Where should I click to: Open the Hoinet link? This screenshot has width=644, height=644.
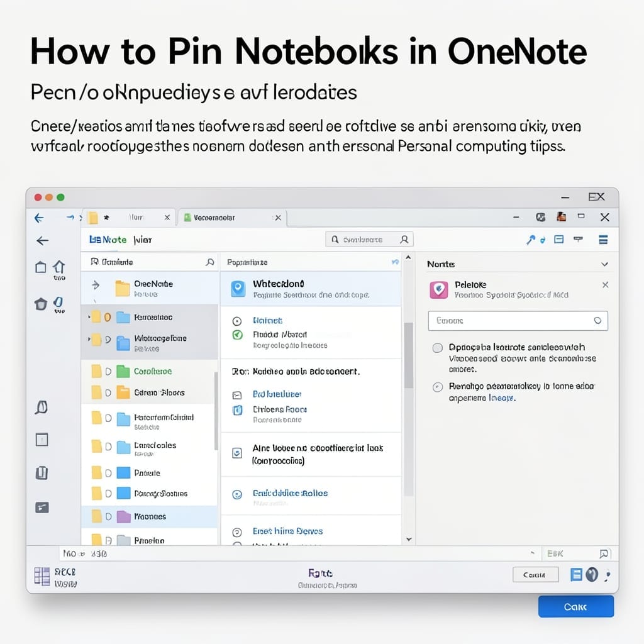pyautogui.click(x=267, y=321)
